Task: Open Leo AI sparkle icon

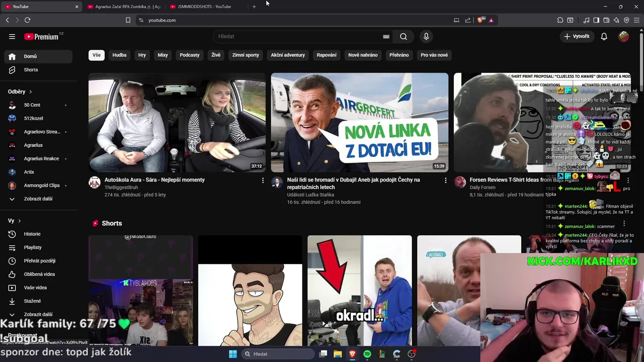Action: pyautogui.click(x=616, y=20)
